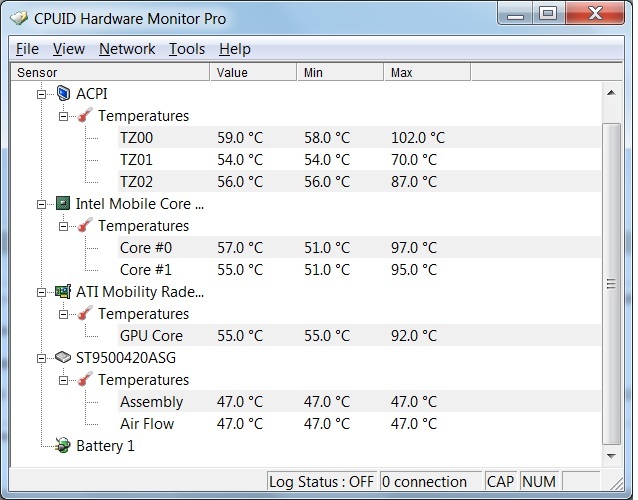Click the scrollbar up arrow

pos(611,93)
